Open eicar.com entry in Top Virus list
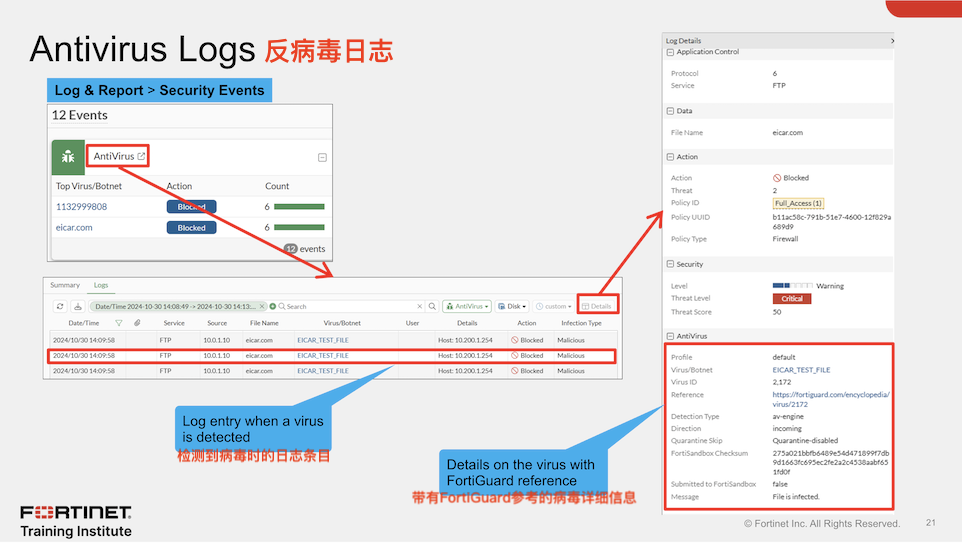Image resolution: width=962 pixels, height=543 pixels. (74, 228)
